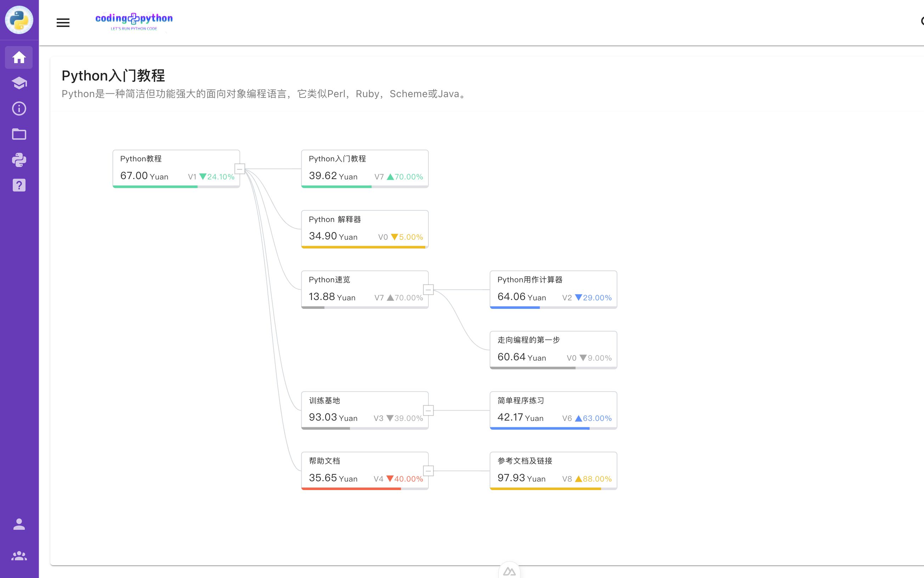Click the green 70.00% increase on Python入门教程

point(405,177)
